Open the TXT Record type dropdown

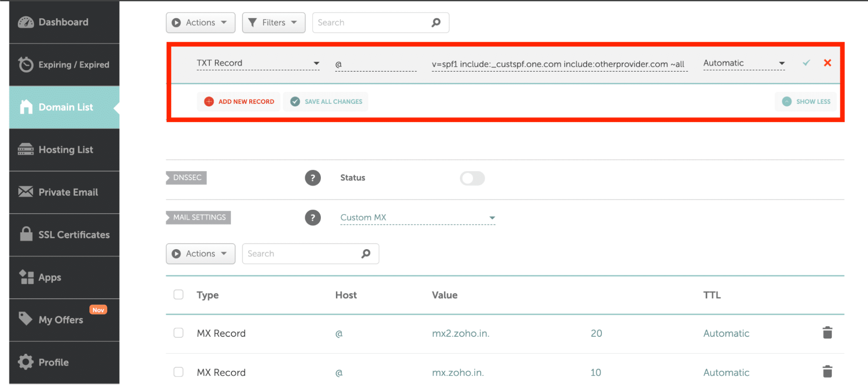(258, 63)
